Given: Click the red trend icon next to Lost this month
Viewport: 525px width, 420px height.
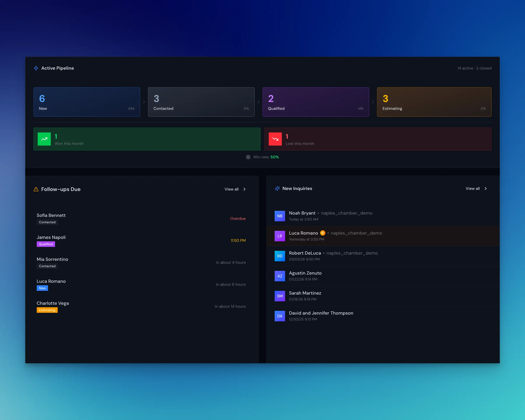Looking at the screenshot, I should tap(275, 139).
